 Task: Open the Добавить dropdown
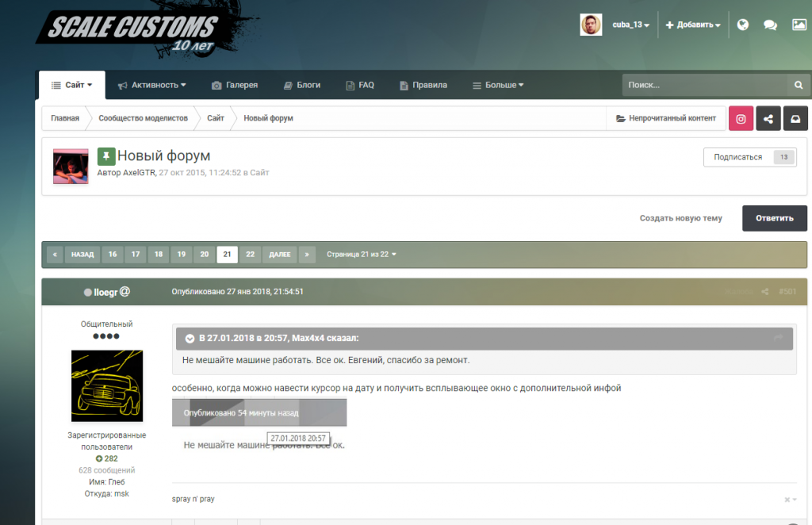[x=693, y=25]
